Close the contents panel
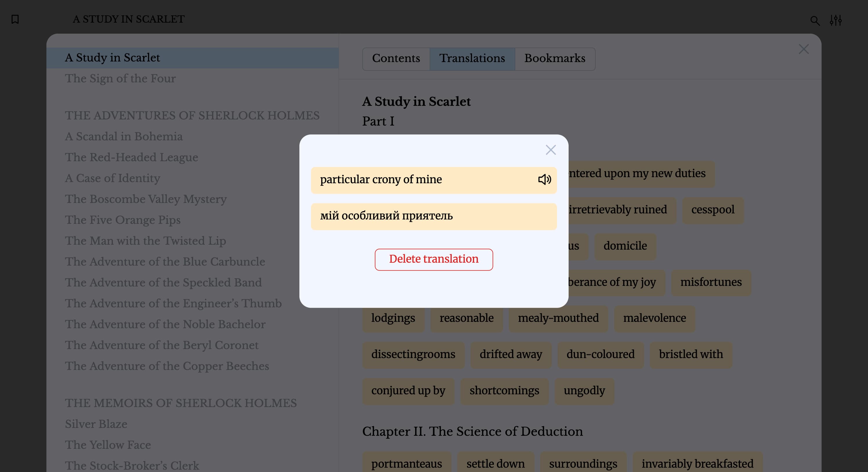 coord(803,50)
